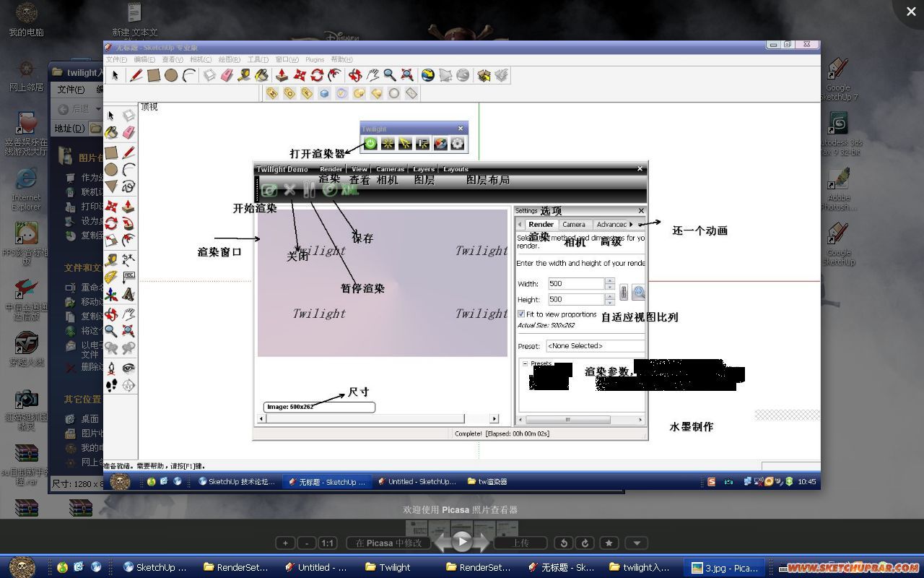
Task: Click the Height spinner arrows
Action: (610, 299)
